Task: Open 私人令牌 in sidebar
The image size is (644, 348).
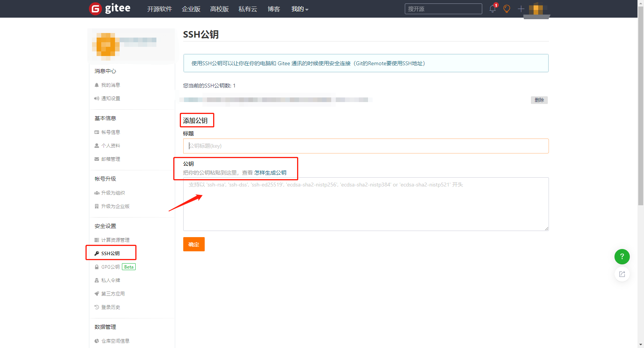Action: [107, 280]
